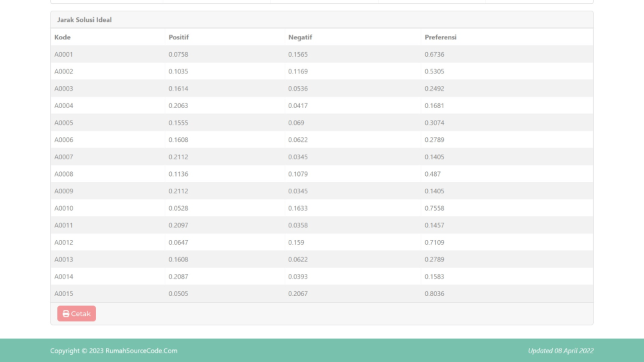This screenshot has height=362, width=644.
Task: Click Negatif value 0.1079
Action: (x=298, y=174)
